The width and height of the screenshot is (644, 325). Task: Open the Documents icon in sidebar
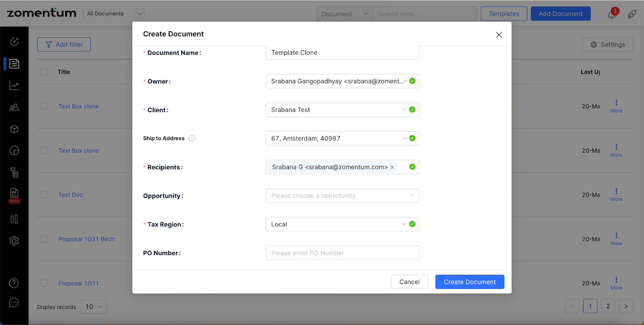tap(14, 64)
